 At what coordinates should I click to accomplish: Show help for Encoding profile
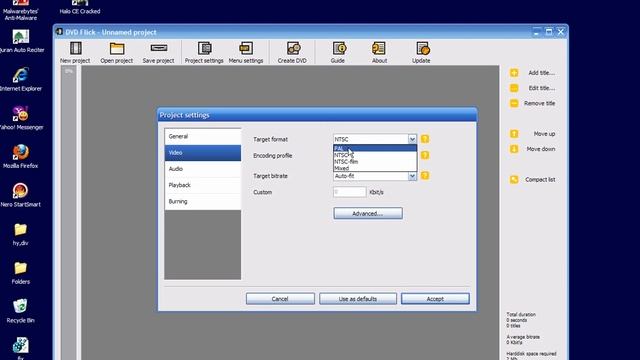425,155
